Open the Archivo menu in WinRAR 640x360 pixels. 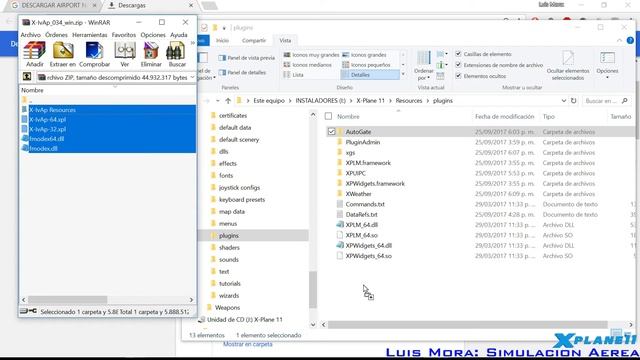[x=31, y=35]
